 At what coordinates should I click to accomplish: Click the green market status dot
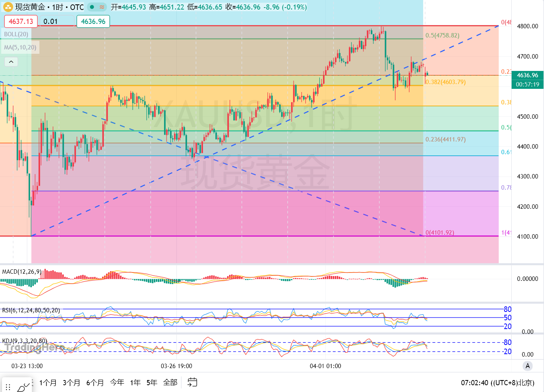(x=92, y=7)
